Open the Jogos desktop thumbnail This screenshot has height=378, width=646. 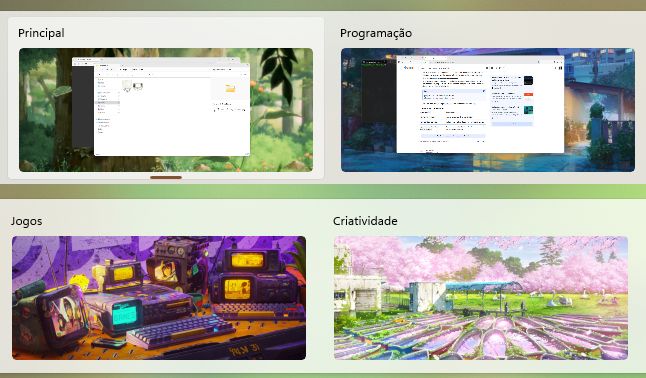click(x=159, y=298)
